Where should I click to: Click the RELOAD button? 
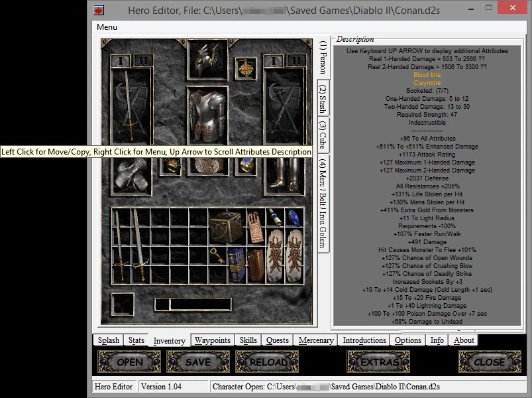coord(268,362)
